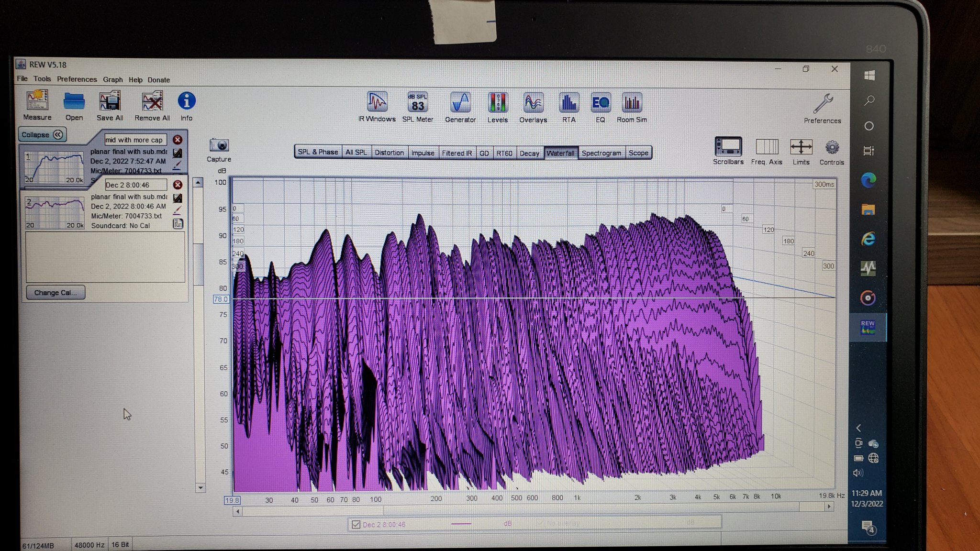
Task: Click save icon of 'mid with more cap' measurement
Action: pyautogui.click(x=177, y=153)
